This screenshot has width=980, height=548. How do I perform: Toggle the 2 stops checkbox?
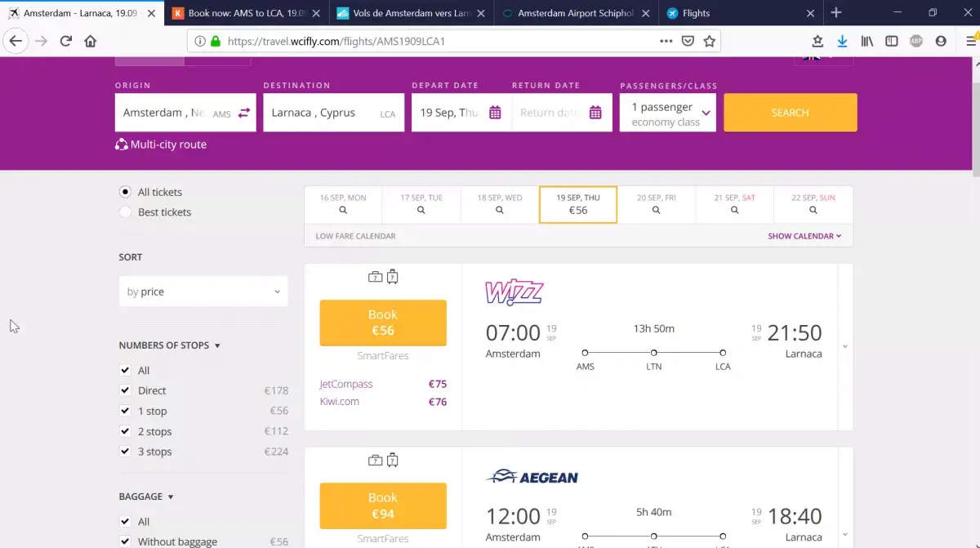pos(125,431)
